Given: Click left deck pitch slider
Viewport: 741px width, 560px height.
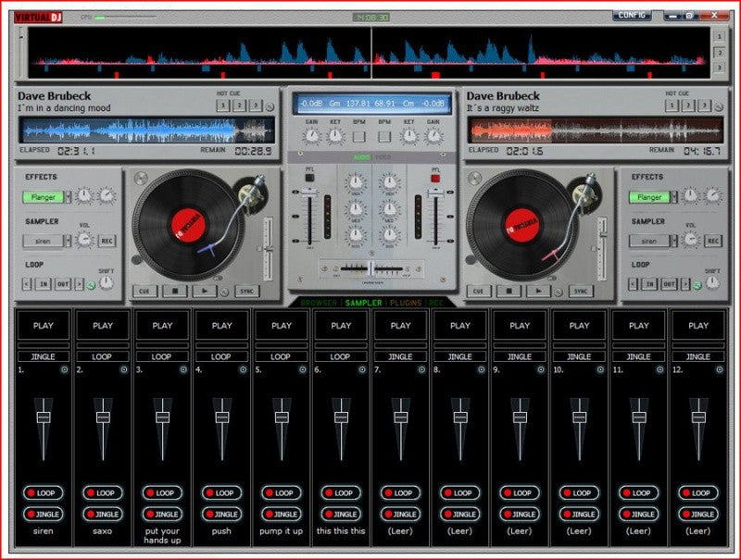Looking at the screenshot, I should pos(268,249).
